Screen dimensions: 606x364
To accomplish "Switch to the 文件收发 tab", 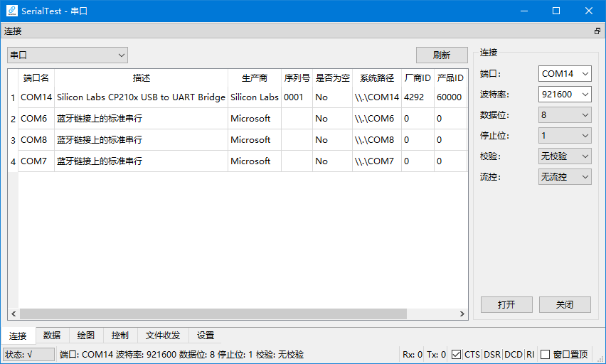I will pos(163,335).
